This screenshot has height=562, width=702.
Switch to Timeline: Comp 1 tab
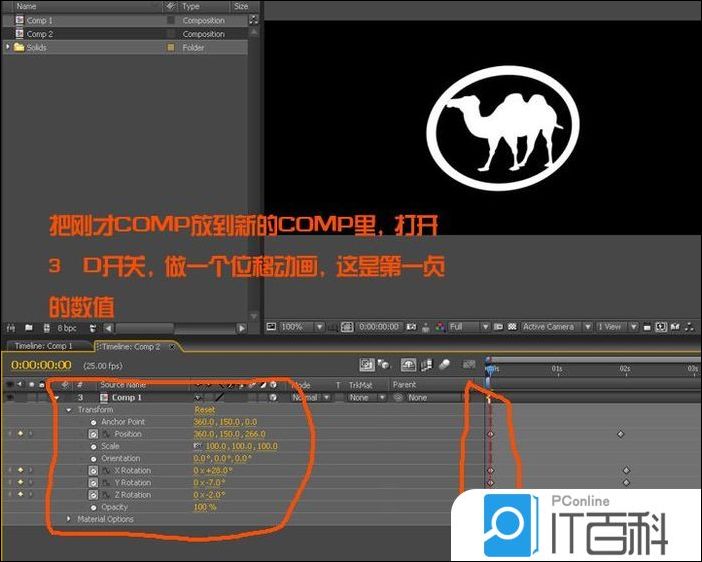point(43,346)
